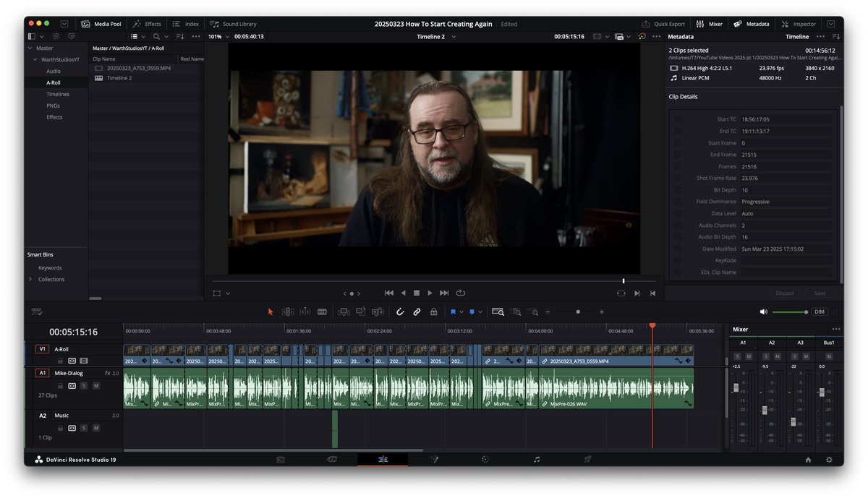Click the Custom Zoom icon
The width and height of the screenshot is (868, 498).
click(533, 312)
